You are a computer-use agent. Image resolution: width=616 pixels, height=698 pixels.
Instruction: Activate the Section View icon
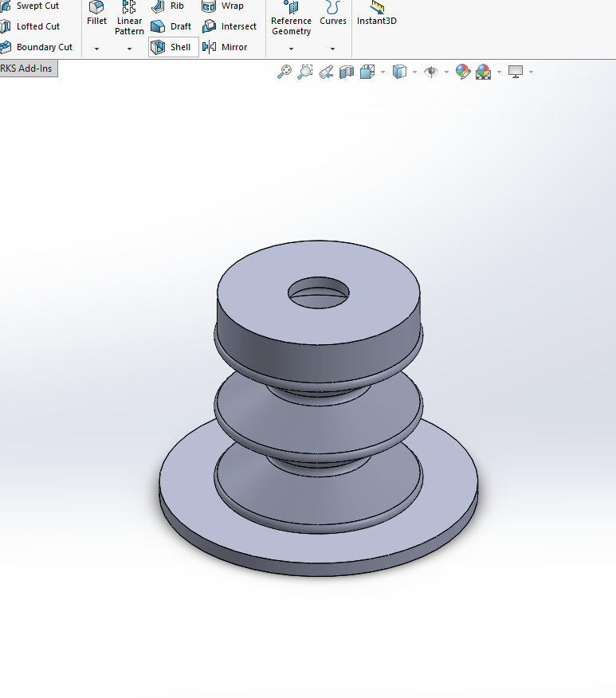click(346, 72)
